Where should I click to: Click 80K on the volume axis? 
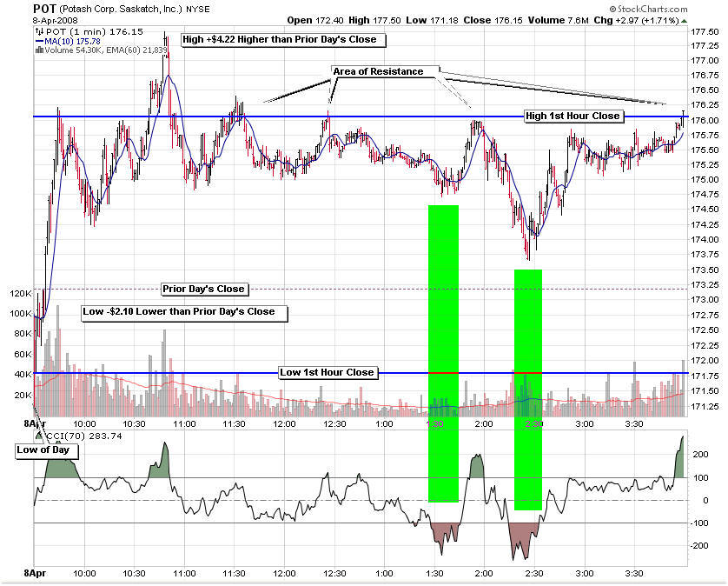[23, 334]
